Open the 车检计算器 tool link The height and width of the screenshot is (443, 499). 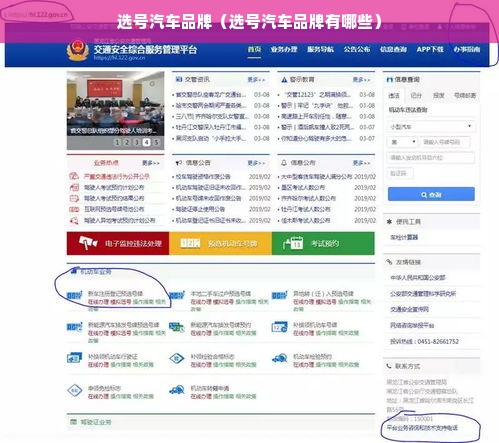[404, 237]
